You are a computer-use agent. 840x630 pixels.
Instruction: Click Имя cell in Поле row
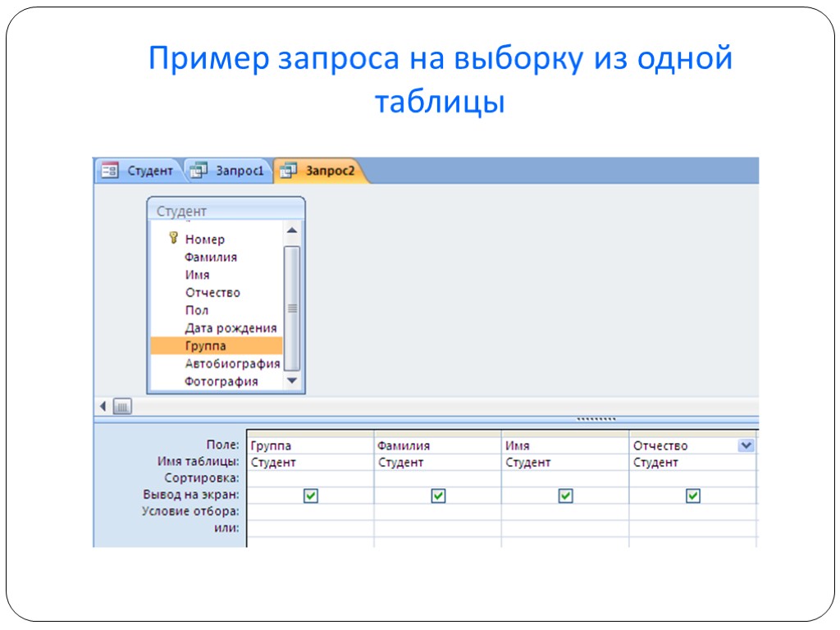tap(565, 445)
